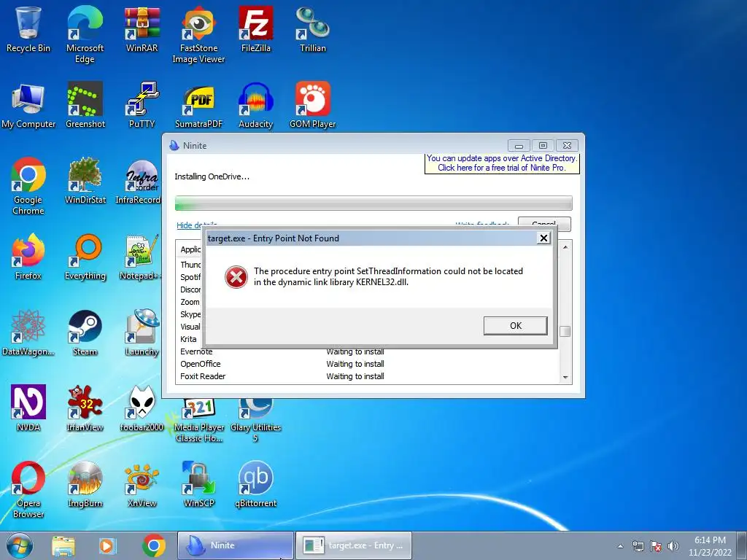
Task: Select the Google Chrome desktop icon
Action: pyautogui.click(x=28, y=186)
